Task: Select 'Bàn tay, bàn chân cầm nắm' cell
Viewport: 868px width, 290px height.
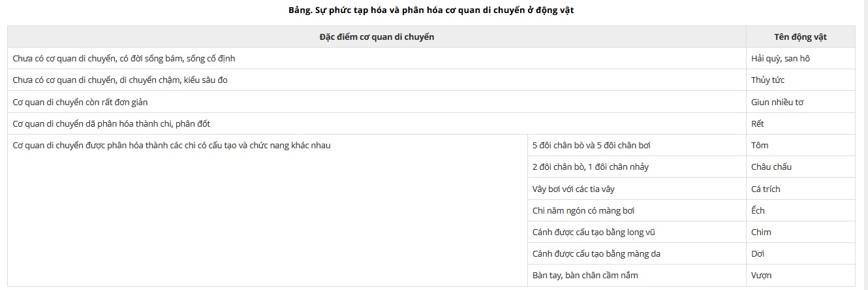Action: coord(637,275)
